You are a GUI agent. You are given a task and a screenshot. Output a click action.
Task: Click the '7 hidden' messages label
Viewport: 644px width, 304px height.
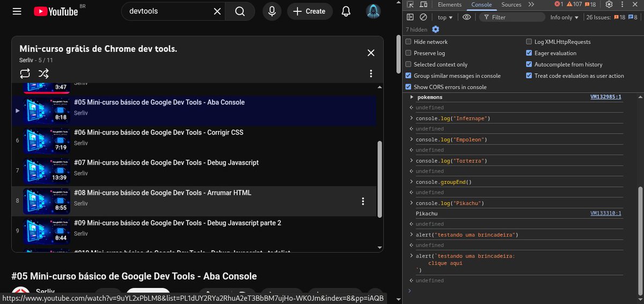(x=416, y=29)
